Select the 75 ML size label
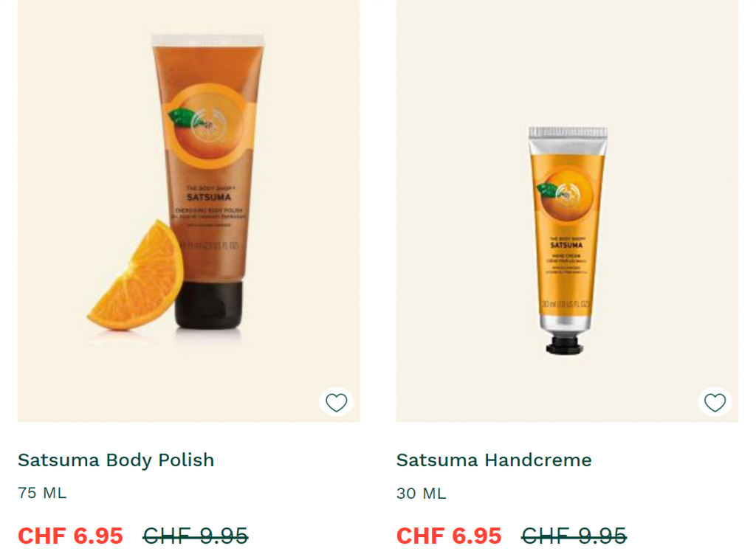 click(42, 493)
